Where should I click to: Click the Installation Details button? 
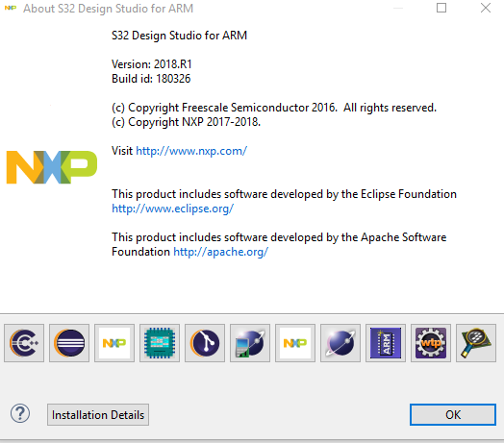click(x=98, y=415)
